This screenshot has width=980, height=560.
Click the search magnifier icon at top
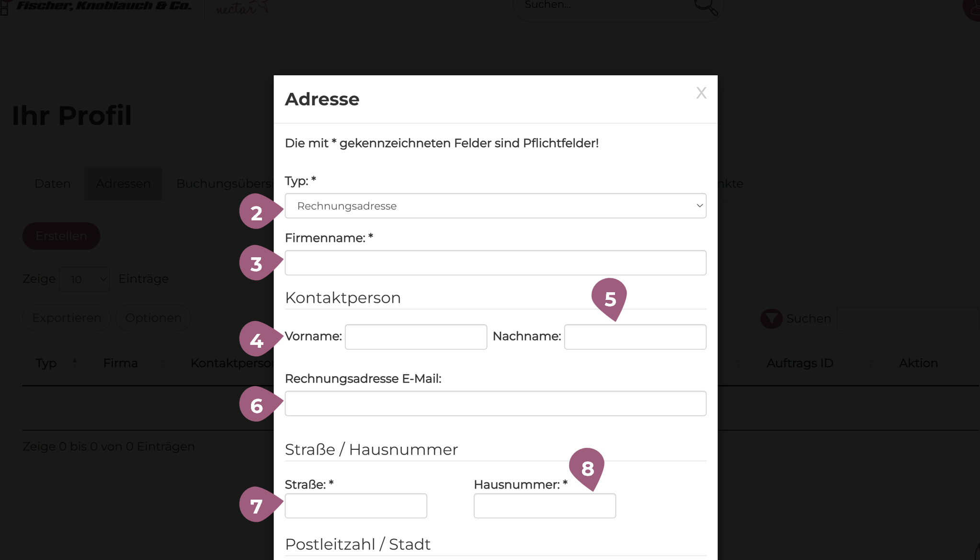pyautogui.click(x=706, y=7)
